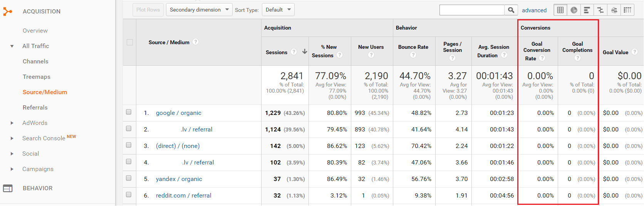Open the (direct) / (none) source link
The height and width of the screenshot is (206, 644).
pyautogui.click(x=178, y=146)
